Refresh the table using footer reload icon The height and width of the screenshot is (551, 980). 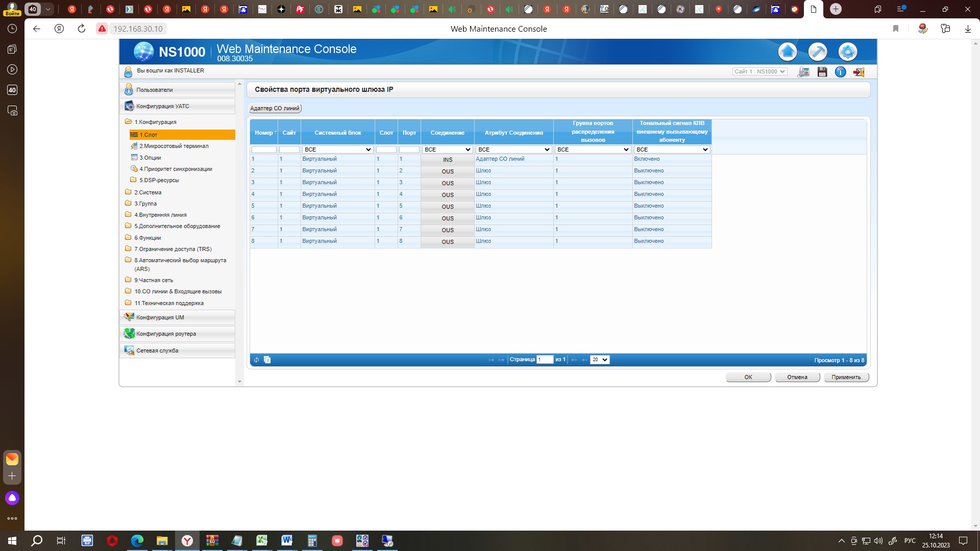(256, 360)
